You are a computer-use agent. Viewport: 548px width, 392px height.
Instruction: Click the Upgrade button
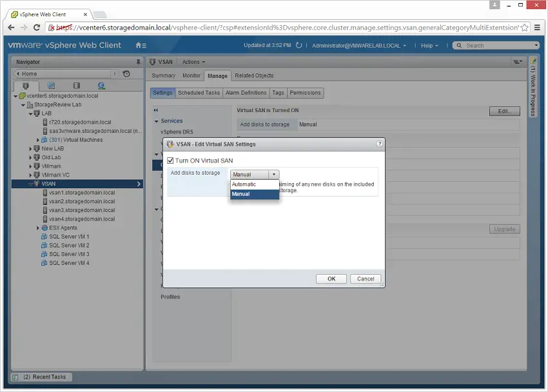click(505, 229)
